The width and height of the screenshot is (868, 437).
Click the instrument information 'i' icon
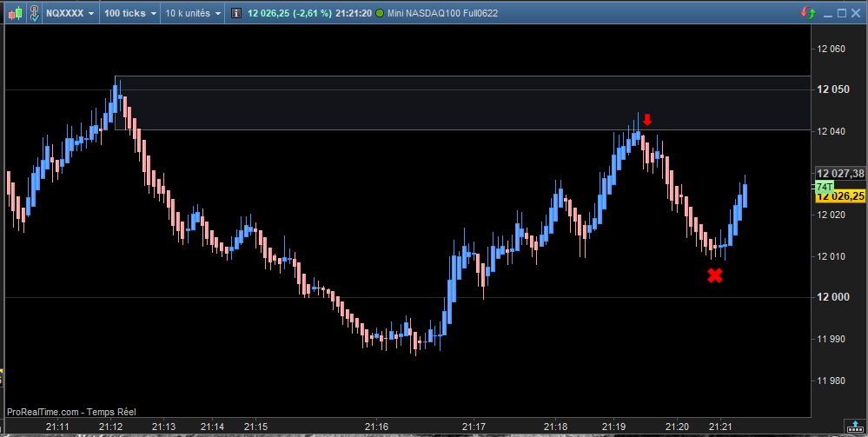235,13
